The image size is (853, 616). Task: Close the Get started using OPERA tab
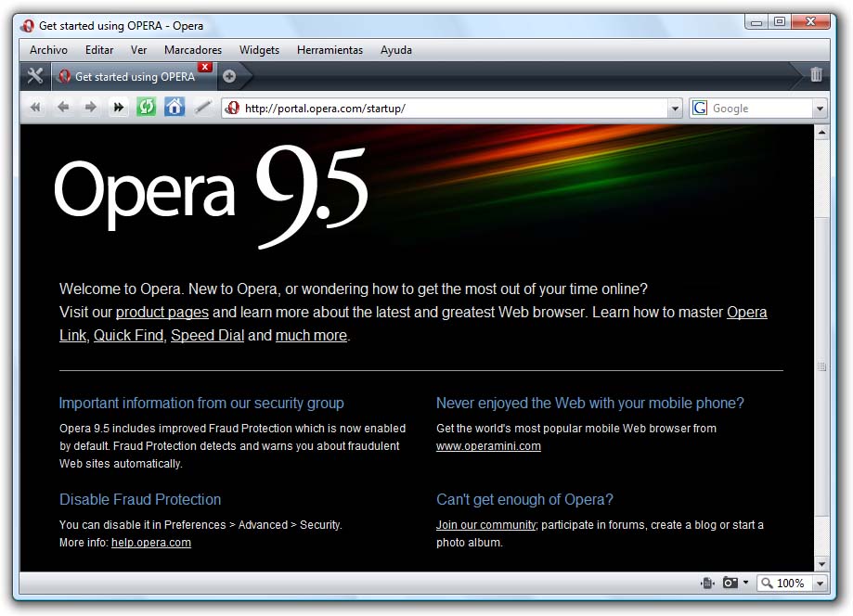tap(204, 67)
